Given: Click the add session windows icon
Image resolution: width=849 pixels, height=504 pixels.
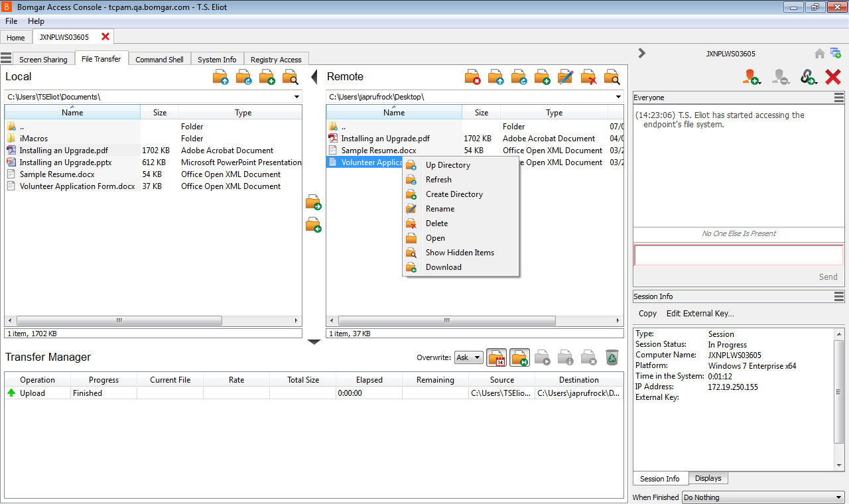Looking at the screenshot, I should coord(836,54).
